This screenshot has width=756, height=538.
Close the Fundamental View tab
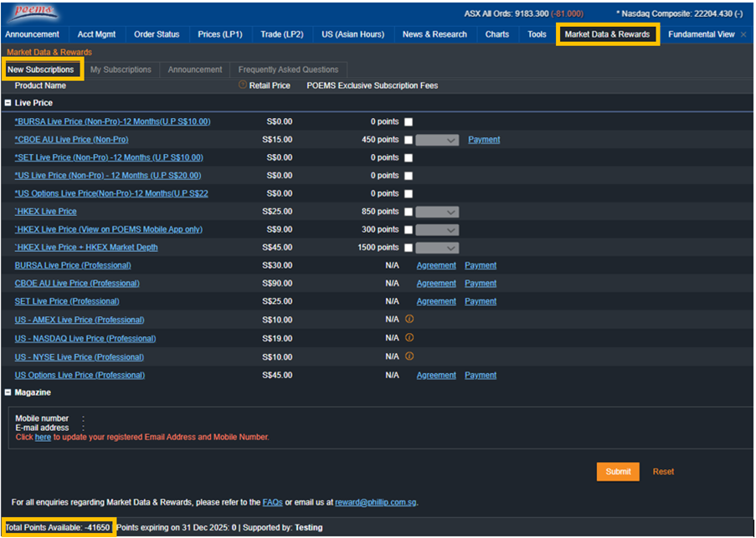(743, 35)
